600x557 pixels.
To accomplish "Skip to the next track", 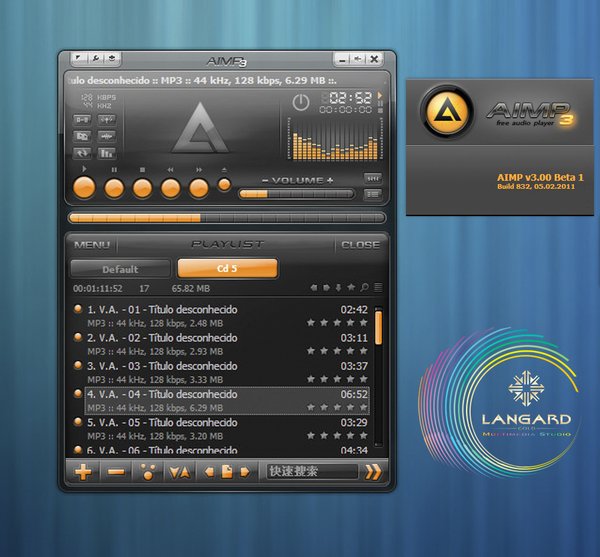I will (x=199, y=188).
